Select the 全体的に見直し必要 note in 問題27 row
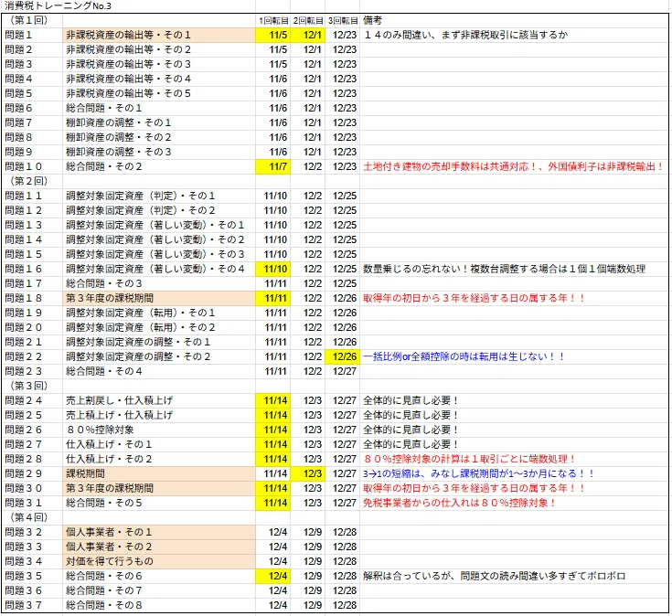The height and width of the screenshot is (616, 672). [x=411, y=444]
